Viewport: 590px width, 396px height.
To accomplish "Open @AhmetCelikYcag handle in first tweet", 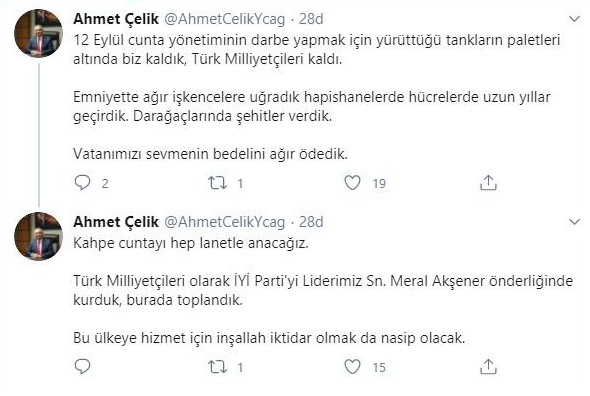I will click(225, 19).
